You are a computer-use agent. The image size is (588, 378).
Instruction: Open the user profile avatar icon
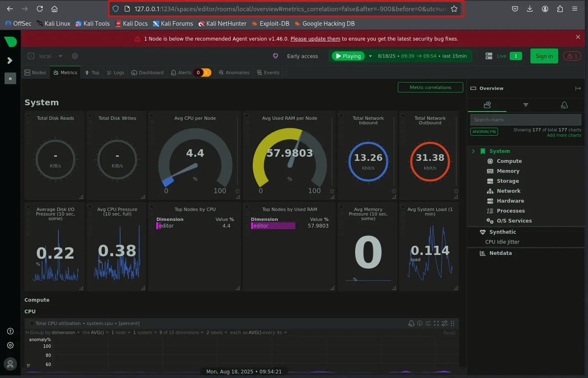10,364
